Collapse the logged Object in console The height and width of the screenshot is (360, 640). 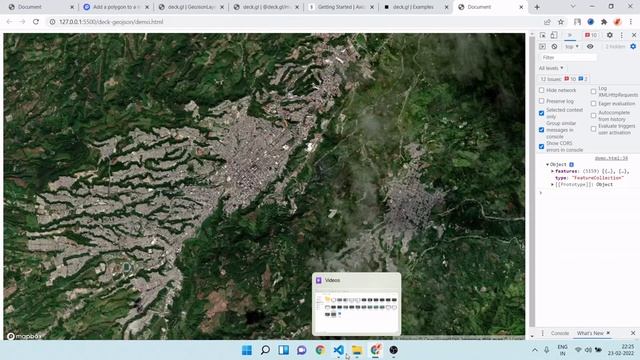point(547,164)
